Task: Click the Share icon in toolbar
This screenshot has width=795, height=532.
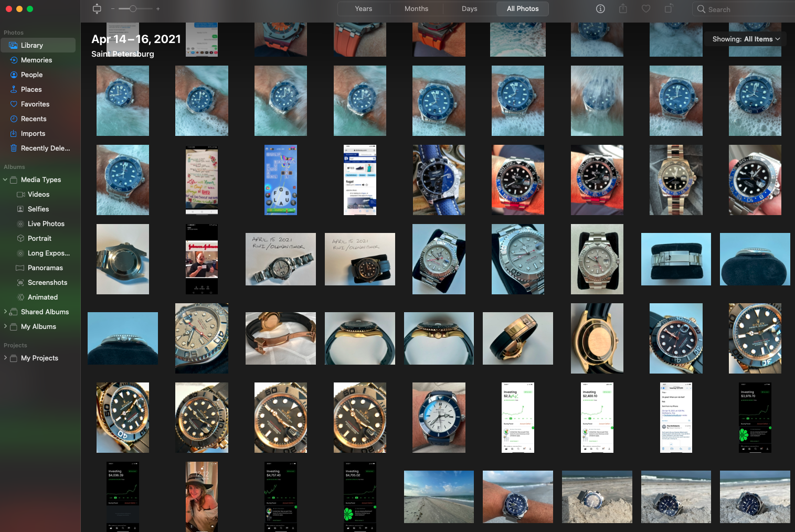Action: (x=623, y=8)
